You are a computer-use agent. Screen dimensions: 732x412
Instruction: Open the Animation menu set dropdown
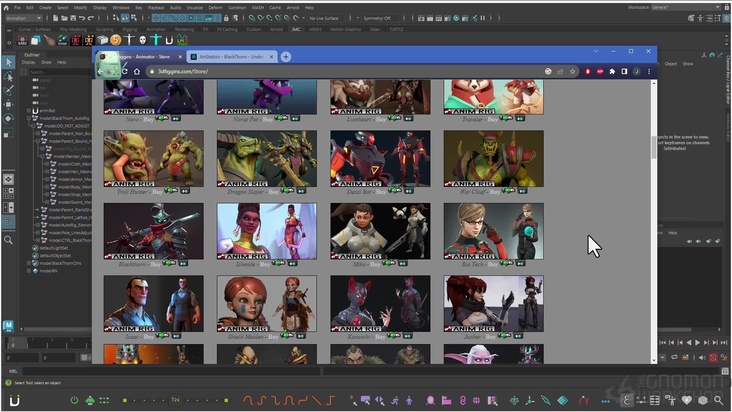point(24,18)
